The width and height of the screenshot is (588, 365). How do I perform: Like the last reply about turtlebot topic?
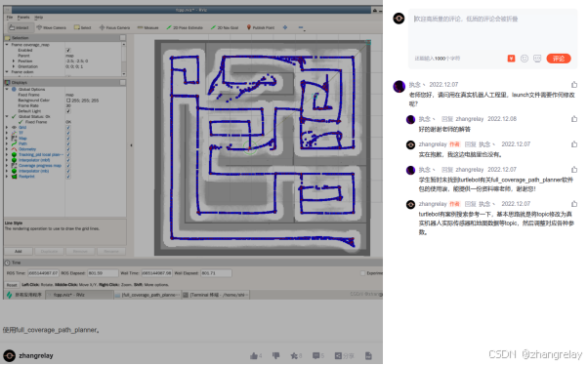click(x=574, y=204)
